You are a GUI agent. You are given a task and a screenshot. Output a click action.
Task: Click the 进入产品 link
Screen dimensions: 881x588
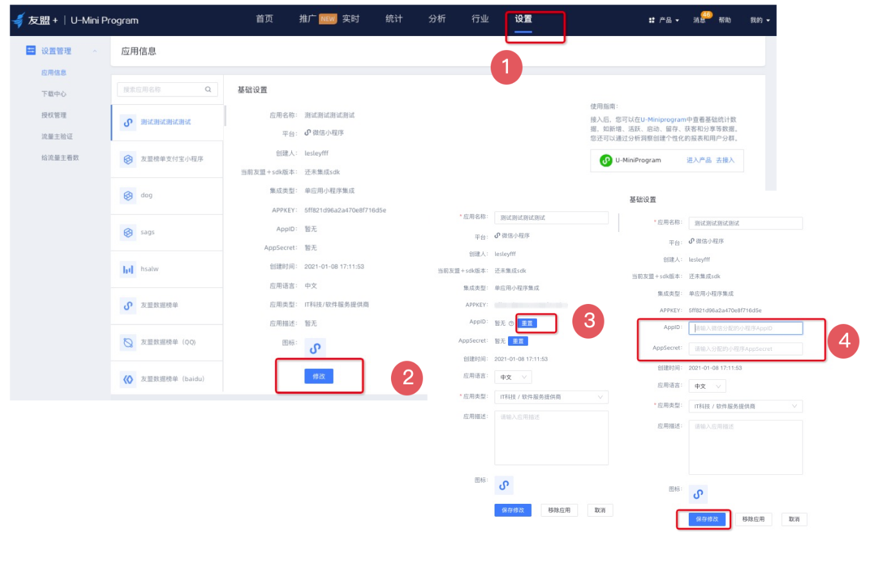click(x=698, y=160)
